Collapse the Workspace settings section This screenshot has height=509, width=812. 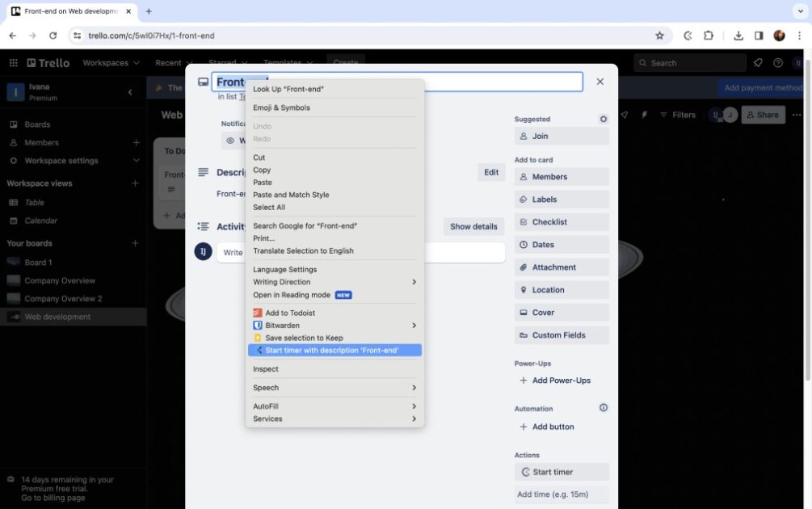pos(136,160)
